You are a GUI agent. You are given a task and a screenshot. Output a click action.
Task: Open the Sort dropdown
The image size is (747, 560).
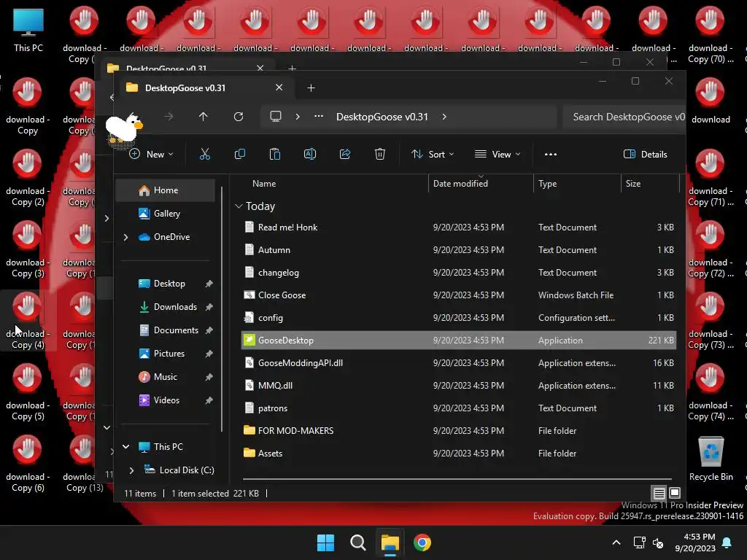(x=433, y=155)
